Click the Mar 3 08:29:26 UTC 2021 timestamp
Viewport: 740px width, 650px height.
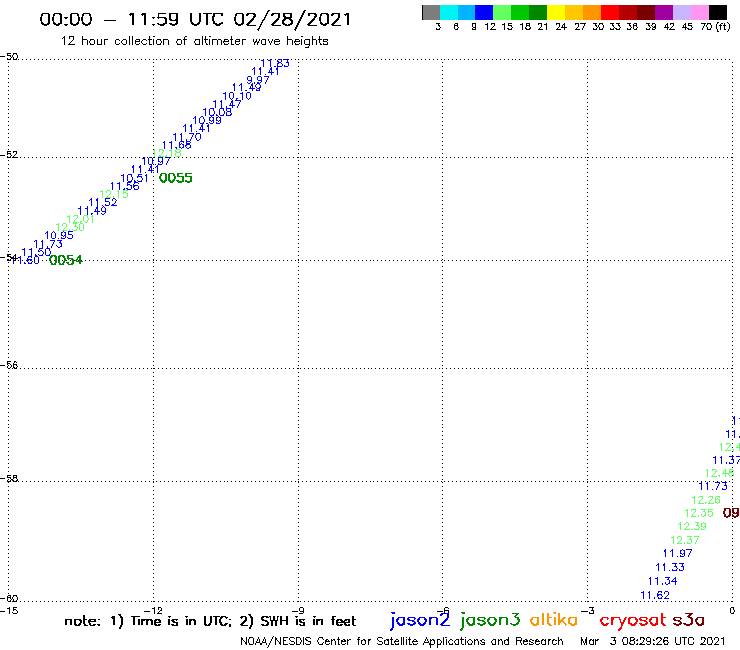(652, 642)
